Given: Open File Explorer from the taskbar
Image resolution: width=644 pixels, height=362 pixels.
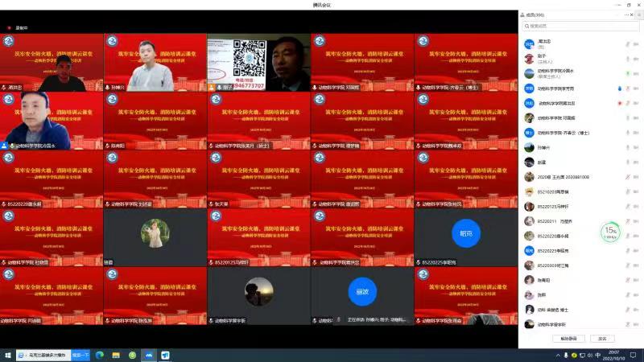Looking at the screenshot, I should point(116,355).
